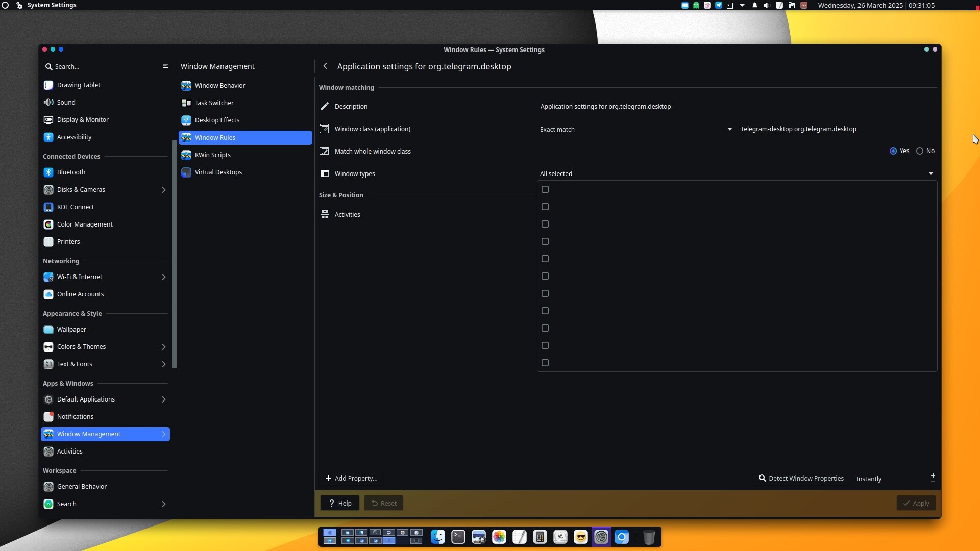The height and width of the screenshot is (551, 980).
Task: Click the sidebar hamburger menu icon
Action: 165,66
